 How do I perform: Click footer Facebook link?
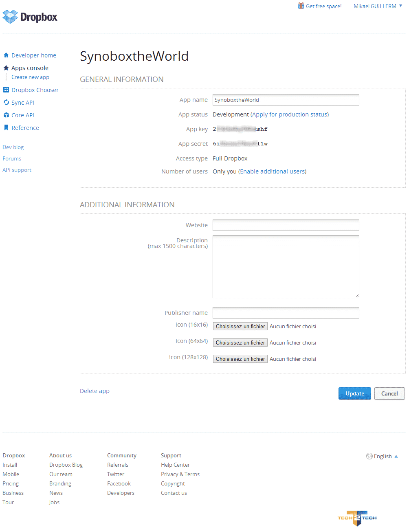(119, 484)
